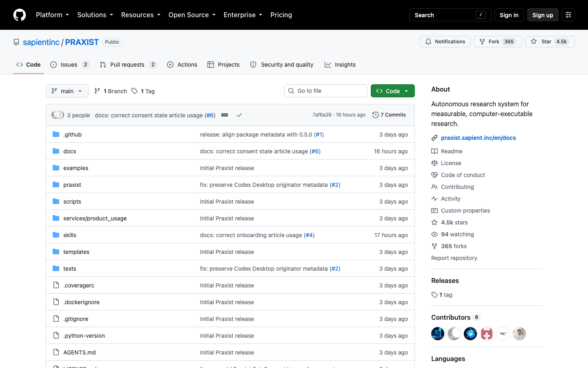The image size is (588, 368).
Task: Open the sapientinc owner link
Action: point(41,42)
